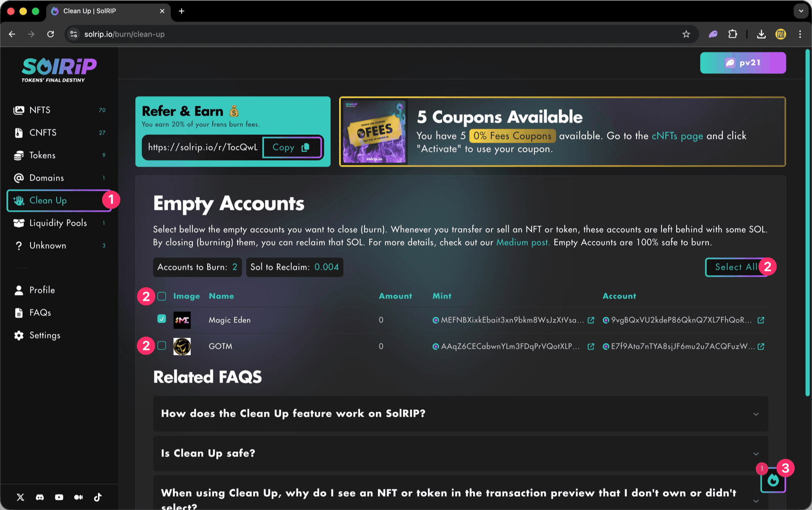The height and width of the screenshot is (510, 812).
Task: Toggle the header select-all checkbox
Action: pos(162,296)
